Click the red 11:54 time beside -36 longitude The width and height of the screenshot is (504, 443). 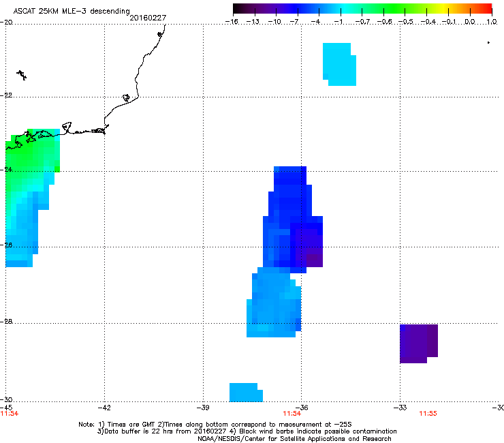click(x=292, y=414)
